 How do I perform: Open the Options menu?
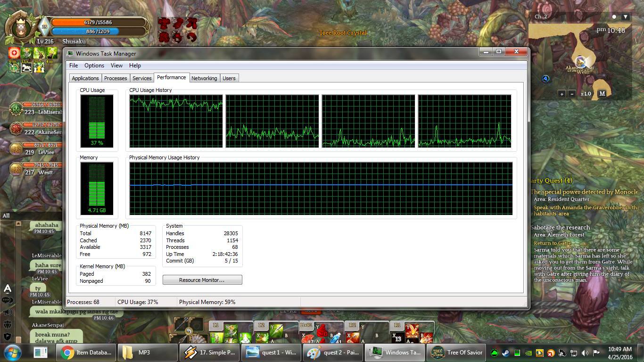coord(94,66)
